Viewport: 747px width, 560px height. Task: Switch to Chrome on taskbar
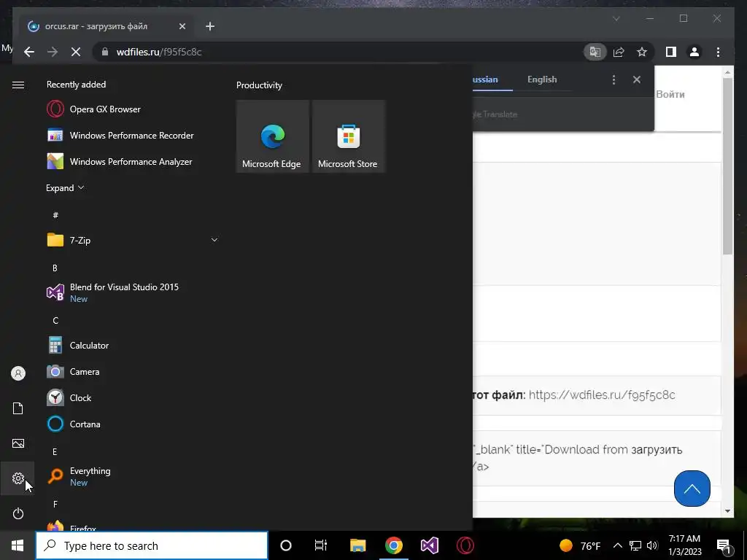tap(394, 545)
